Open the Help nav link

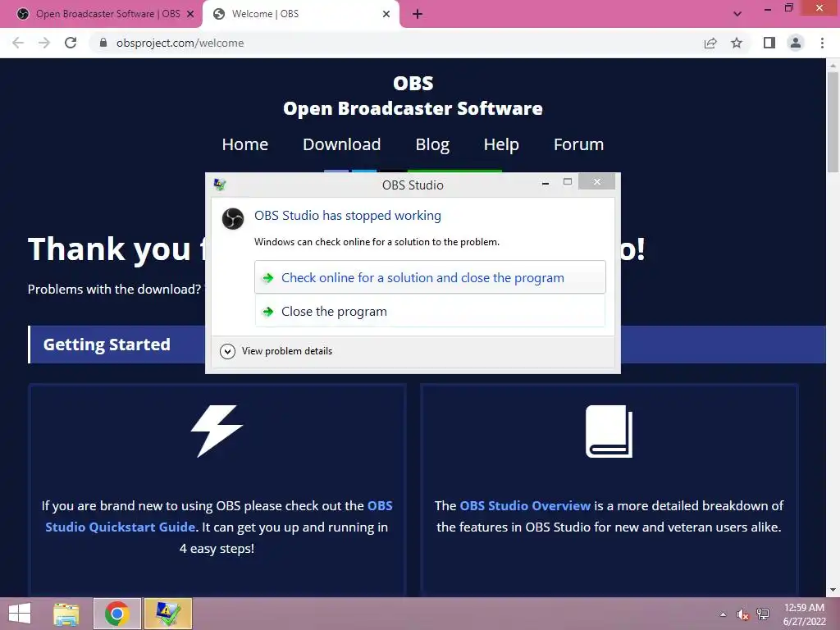(x=501, y=144)
